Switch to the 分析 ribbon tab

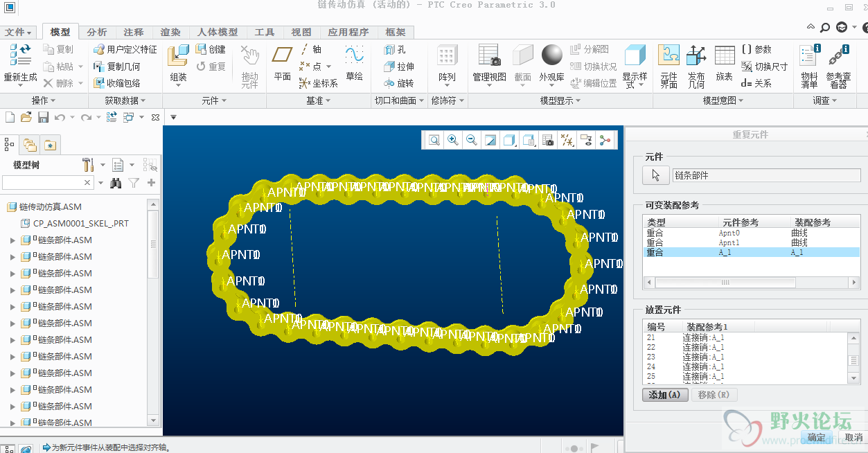point(97,32)
